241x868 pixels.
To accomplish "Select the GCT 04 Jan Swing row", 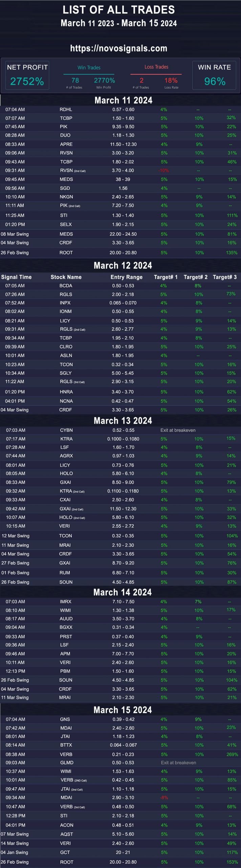I will click(x=121, y=852).
